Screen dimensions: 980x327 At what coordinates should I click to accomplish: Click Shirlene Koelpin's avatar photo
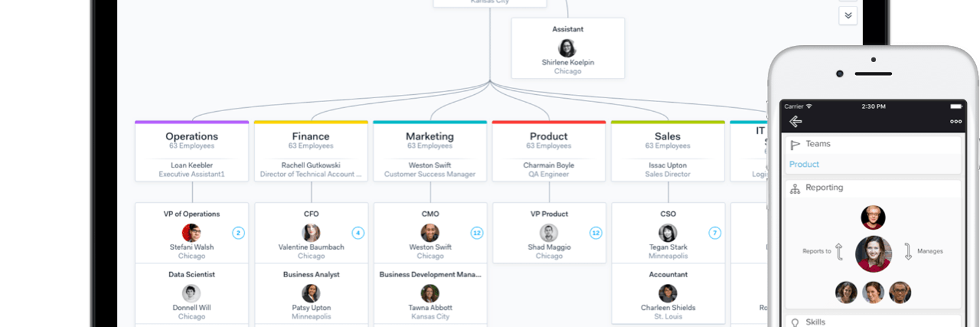[567, 48]
